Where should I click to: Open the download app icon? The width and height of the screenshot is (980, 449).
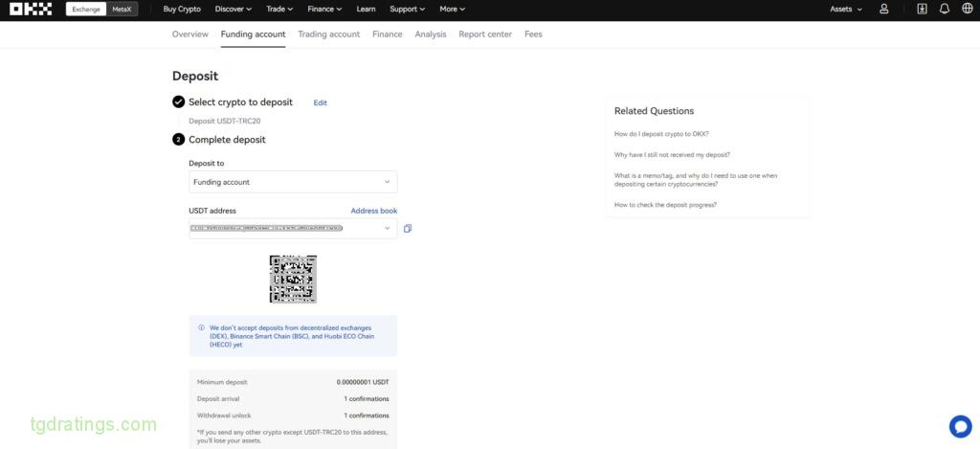click(922, 10)
